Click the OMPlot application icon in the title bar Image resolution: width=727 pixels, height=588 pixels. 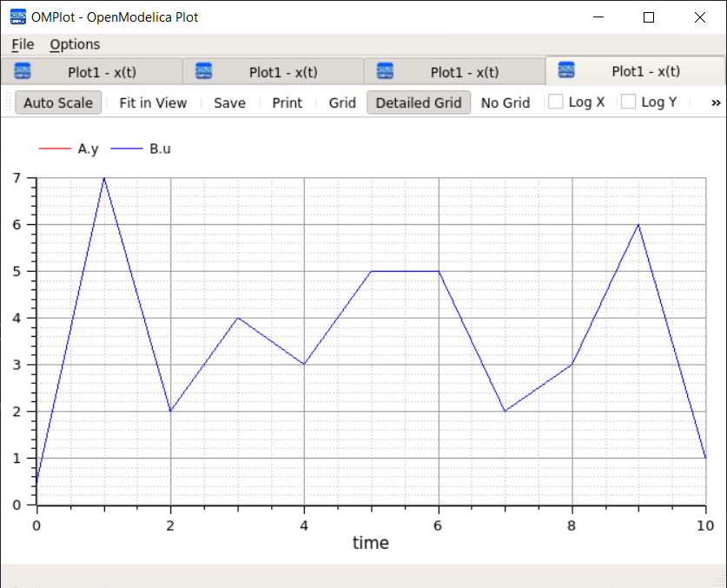(18, 17)
